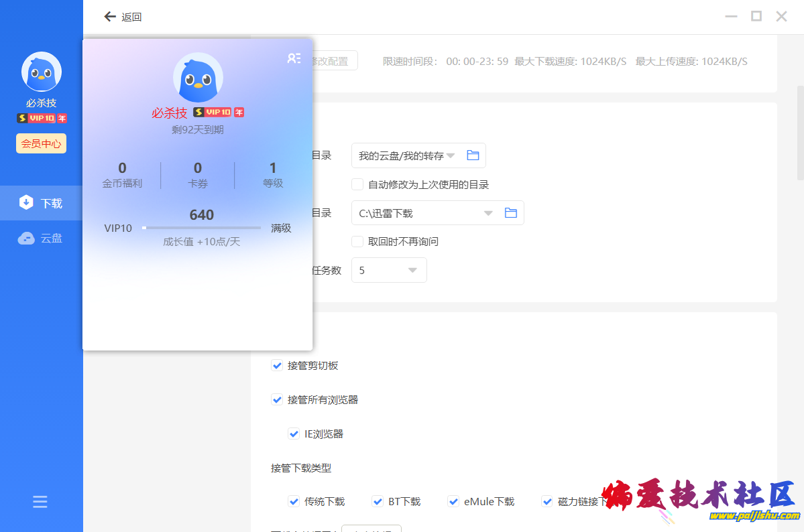Viewport: 804px width, 532px height.
Task: Toggle 取回时不再询问 checkbox
Action: pyautogui.click(x=357, y=241)
